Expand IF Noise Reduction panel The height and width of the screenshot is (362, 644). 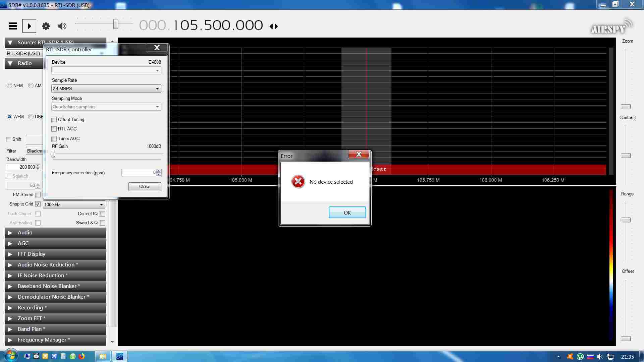point(55,276)
